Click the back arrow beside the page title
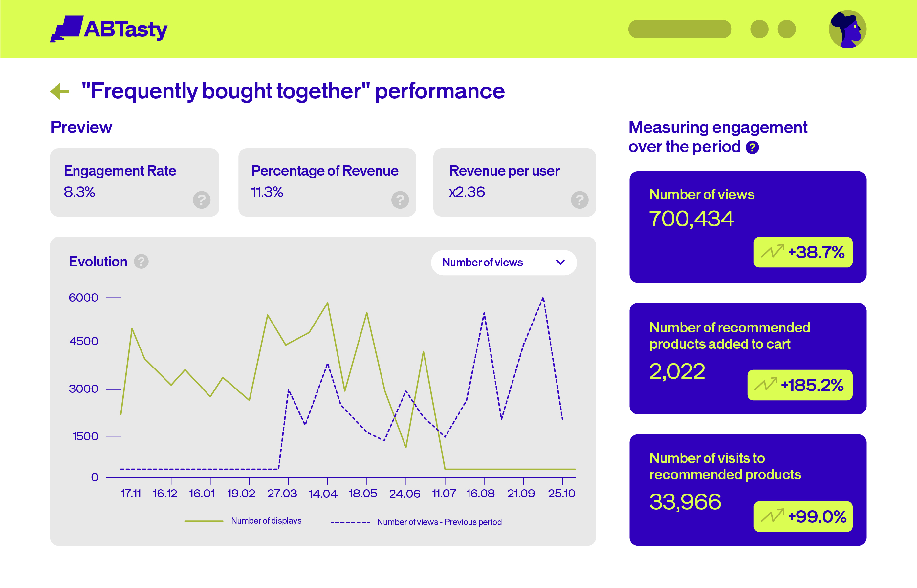This screenshot has height=588, width=917. [x=59, y=91]
